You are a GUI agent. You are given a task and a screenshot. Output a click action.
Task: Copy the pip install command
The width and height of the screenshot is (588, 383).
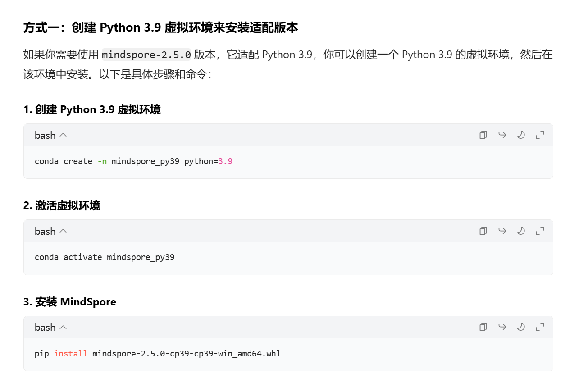tap(483, 327)
